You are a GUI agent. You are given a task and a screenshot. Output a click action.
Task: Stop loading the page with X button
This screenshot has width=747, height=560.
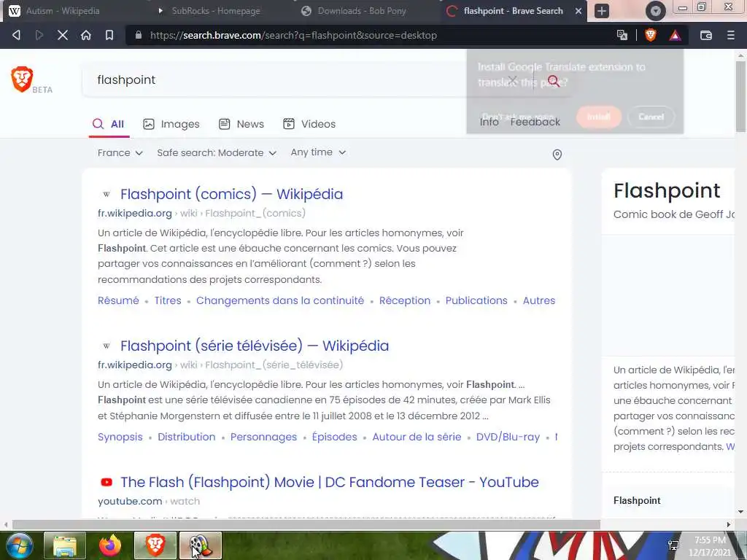pyautogui.click(x=63, y=35)
